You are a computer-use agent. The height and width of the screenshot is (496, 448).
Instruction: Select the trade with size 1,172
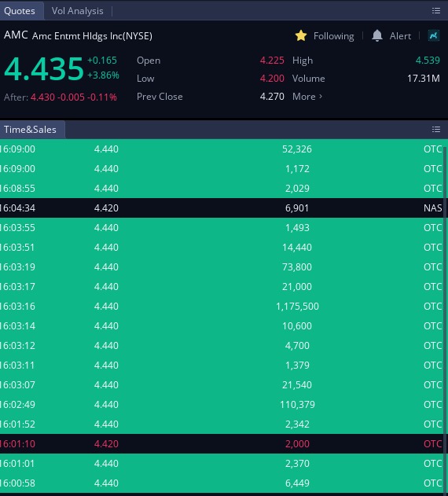pos(222,168)
